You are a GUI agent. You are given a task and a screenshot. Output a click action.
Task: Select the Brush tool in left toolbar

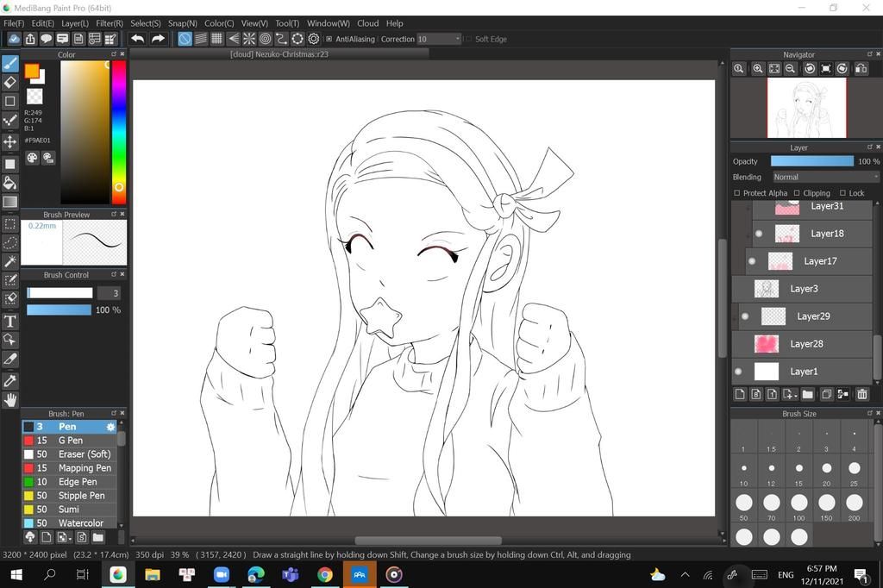[x=10, y=64]
